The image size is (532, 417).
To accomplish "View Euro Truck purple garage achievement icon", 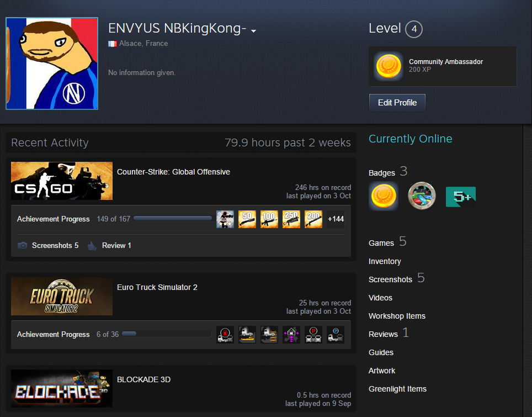I will point(291,335).
